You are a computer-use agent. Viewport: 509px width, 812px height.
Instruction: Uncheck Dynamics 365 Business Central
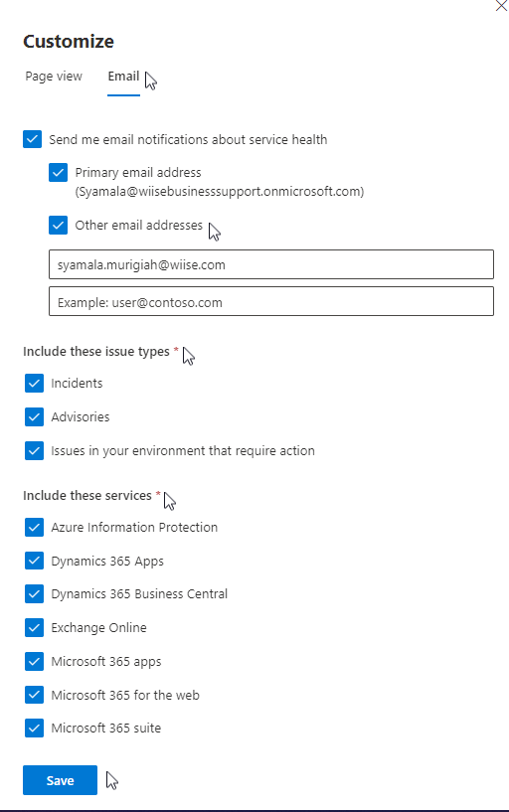click(x=34, y=594)
